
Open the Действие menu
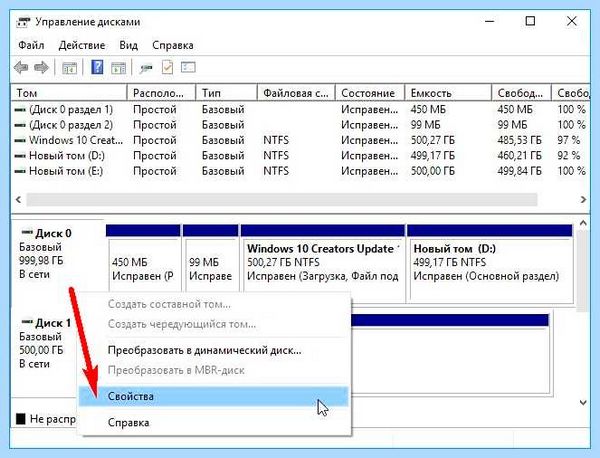tap(82, 45)
